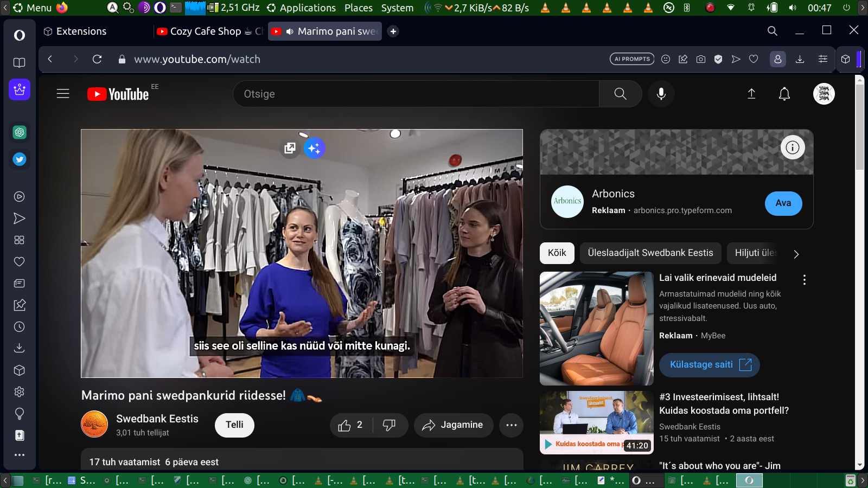Open Aria AI from the Opera sidebar
The width and height of the screenshot is (868, 488).
(20, 89)
